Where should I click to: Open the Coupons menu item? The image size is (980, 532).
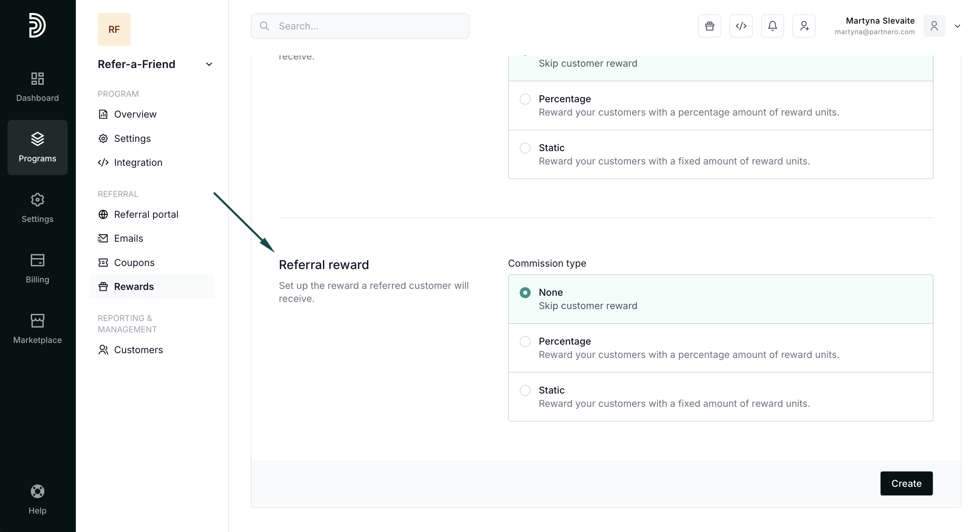[x=134, y=263]
